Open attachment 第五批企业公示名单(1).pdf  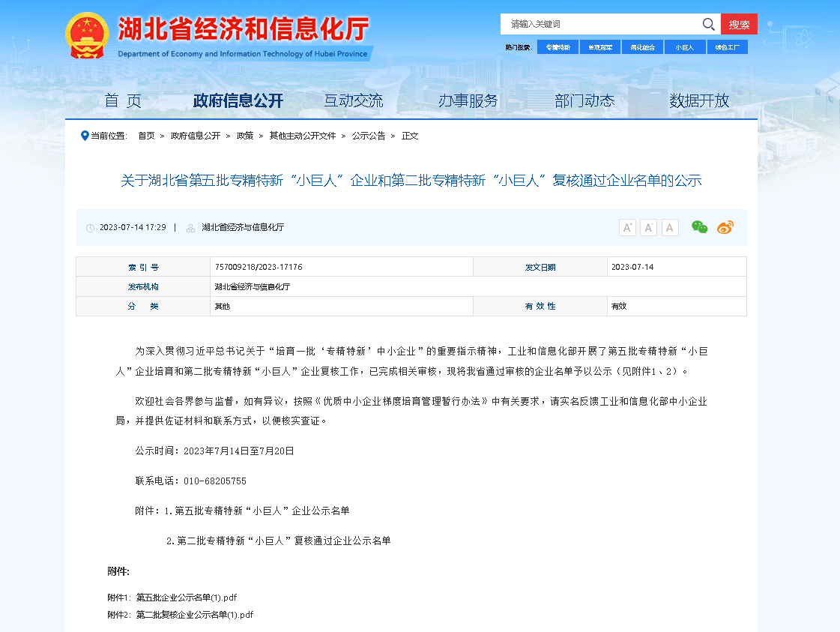tap(187, 598)
